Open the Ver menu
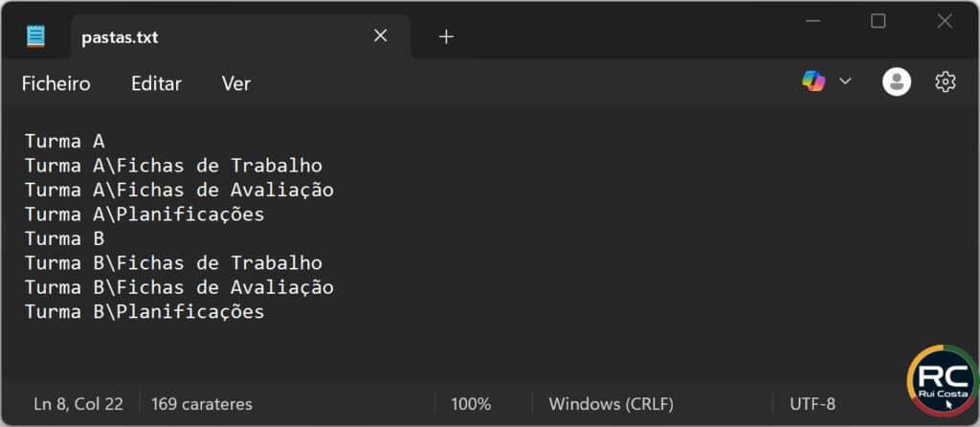Image resolution: width=980 pixels, height=427 pixels. click(235, 84)
